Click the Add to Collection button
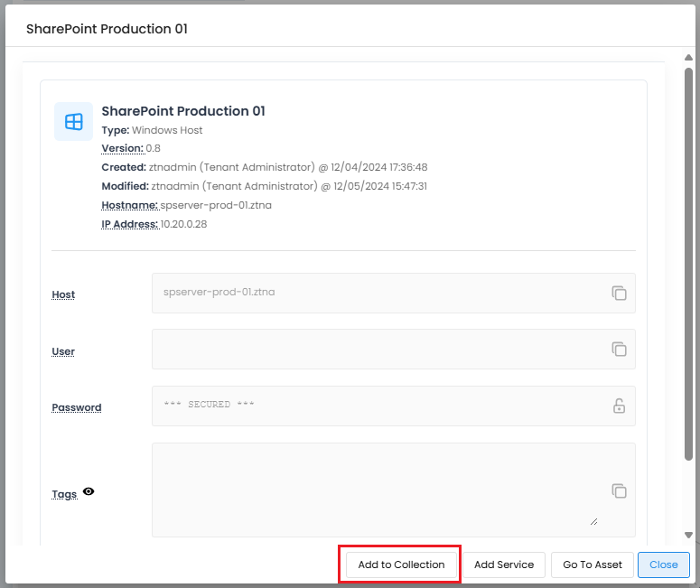This screenshot has width=700, height=588. pyautogui.click(x=401, y=565)
